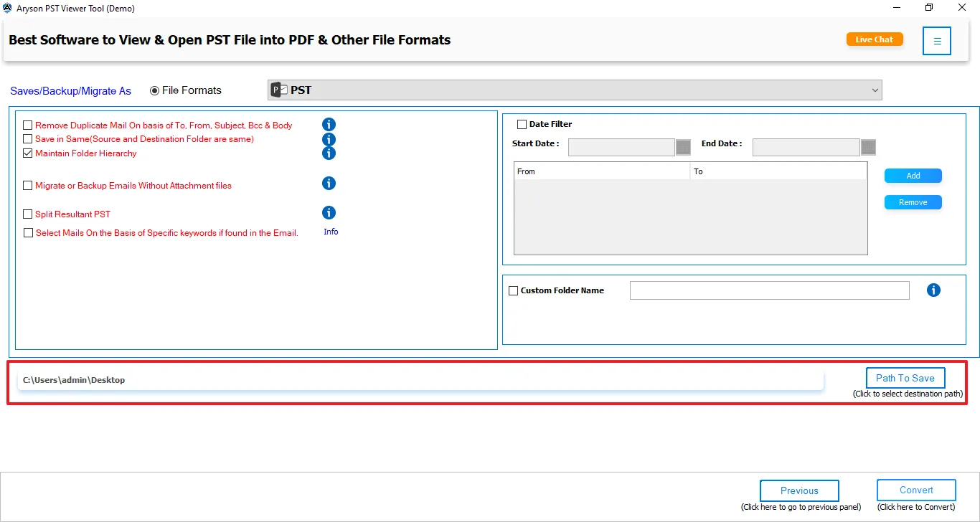
Task: Open info icon next to Maintain Folder Hierarchy
Action: (329, 153)
